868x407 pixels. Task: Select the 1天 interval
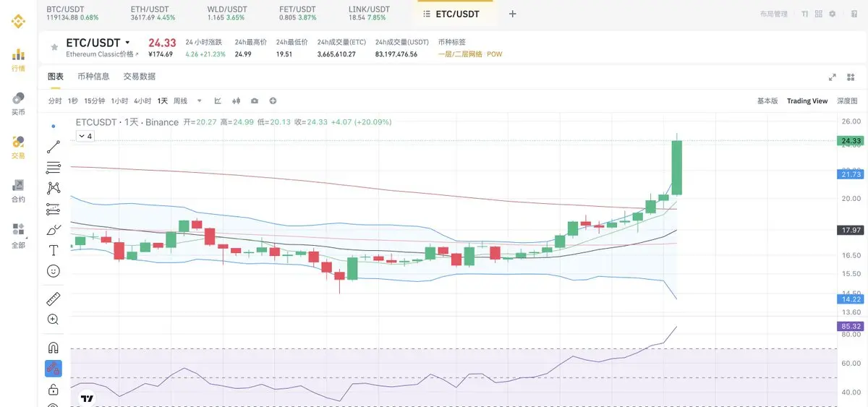click(x=163, y=101)
